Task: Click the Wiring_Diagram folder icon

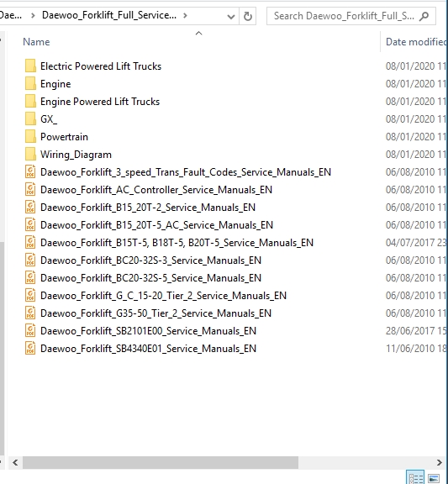Action: [x=30, y=155]
